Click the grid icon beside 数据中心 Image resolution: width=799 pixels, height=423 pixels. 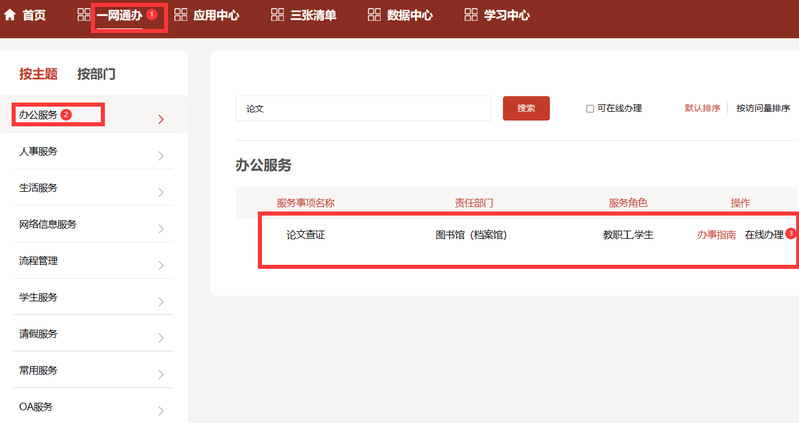coord(374,15)
